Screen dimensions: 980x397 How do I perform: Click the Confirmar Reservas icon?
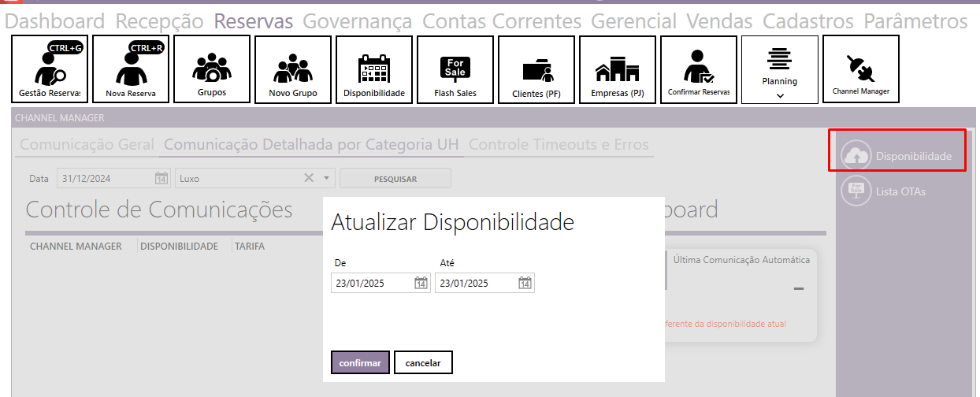(x=699, y=69)
